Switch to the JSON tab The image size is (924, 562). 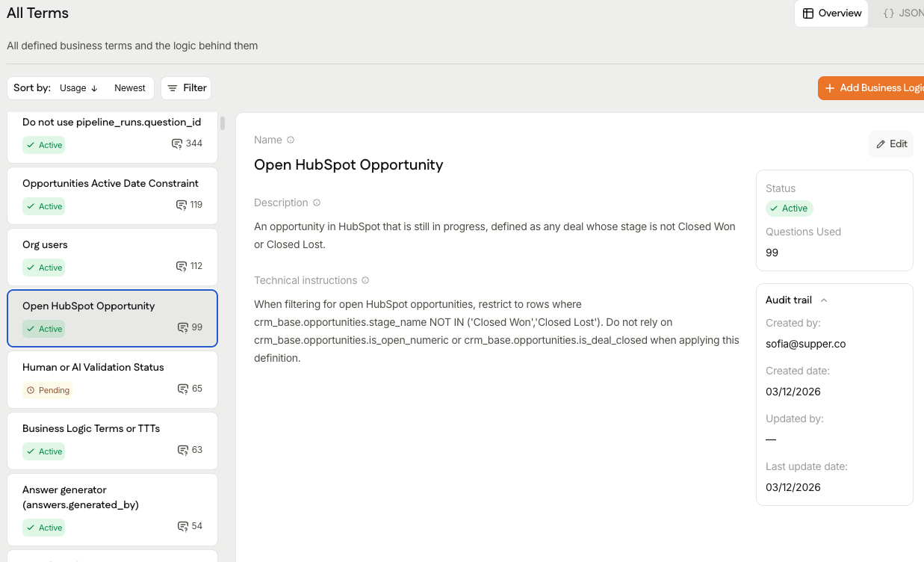[x=902, y=13]
